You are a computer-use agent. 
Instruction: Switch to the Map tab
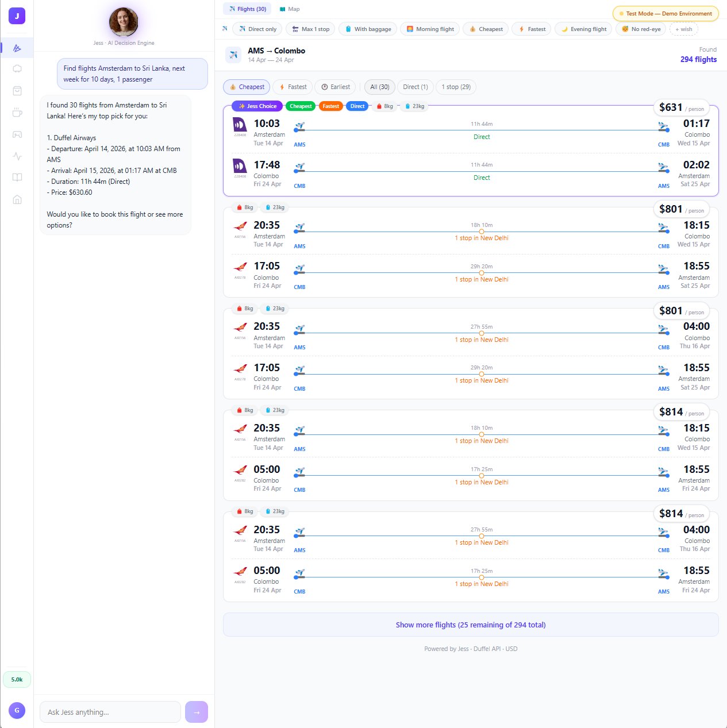point(290,9)
